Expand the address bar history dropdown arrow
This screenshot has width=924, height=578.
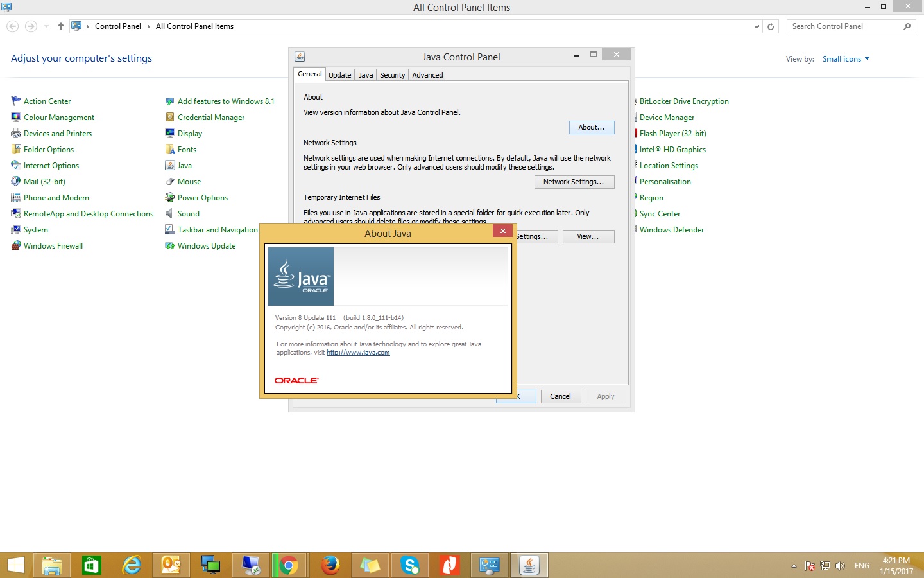(x=757, y=26)
